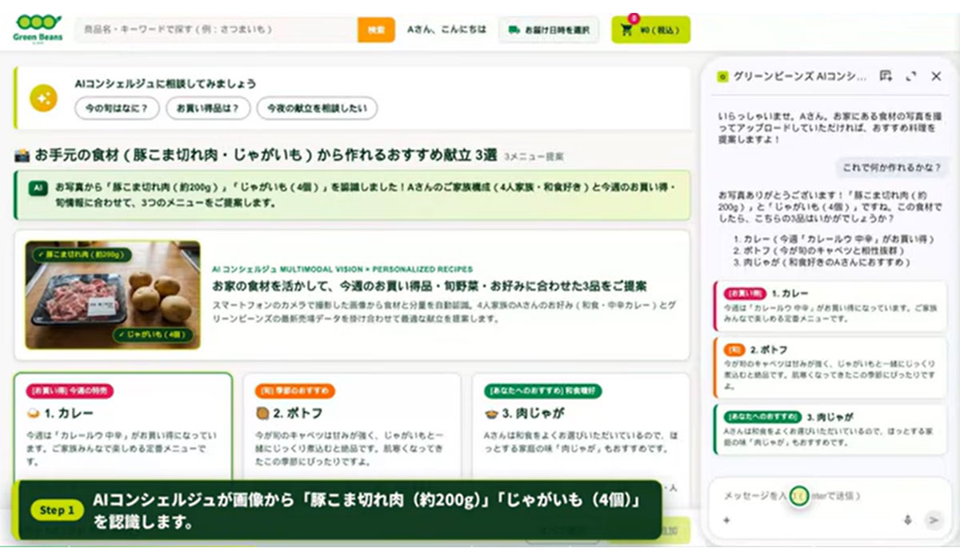Select the ポトフ suggestion in chat panel

point(830,368)
